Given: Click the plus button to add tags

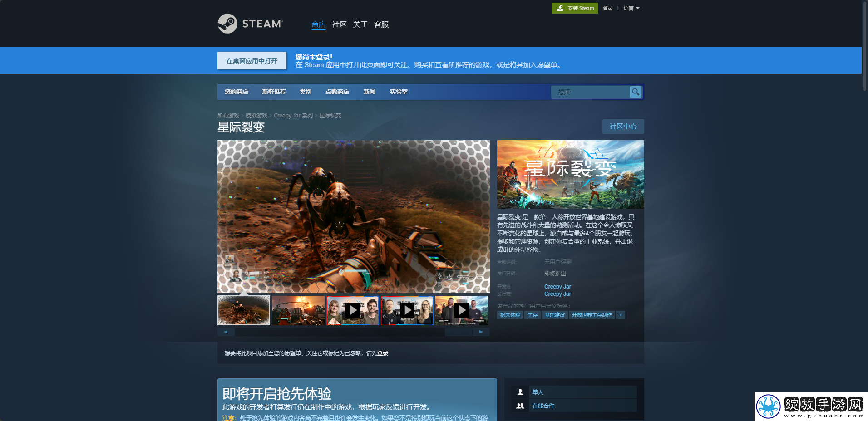Looking at the screenshot, I should [621, 315].
